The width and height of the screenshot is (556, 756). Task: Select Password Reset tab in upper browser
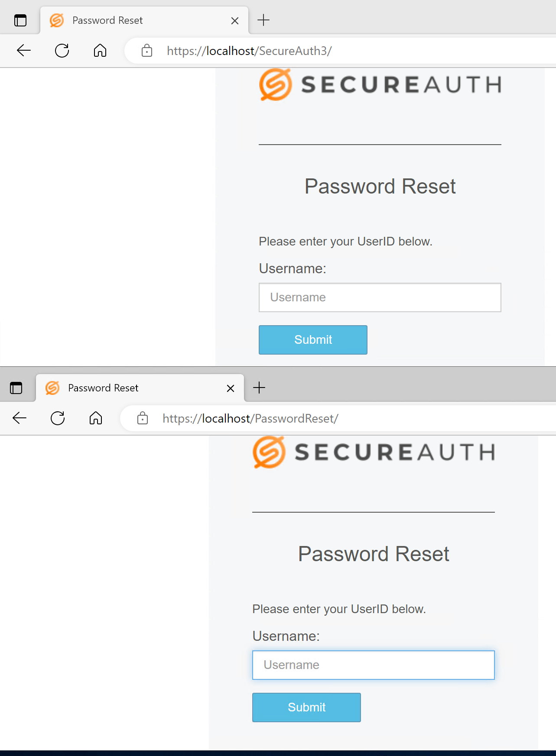(130, 20)
